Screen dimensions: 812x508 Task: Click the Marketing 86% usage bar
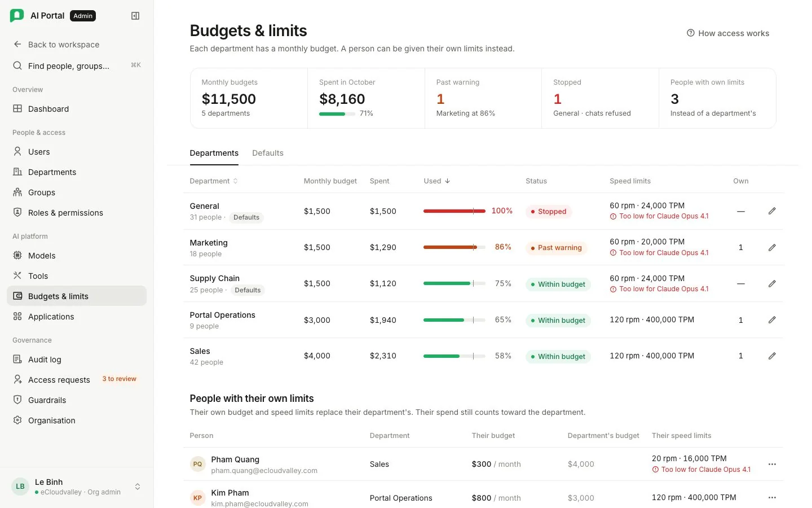tap(454, 247)
